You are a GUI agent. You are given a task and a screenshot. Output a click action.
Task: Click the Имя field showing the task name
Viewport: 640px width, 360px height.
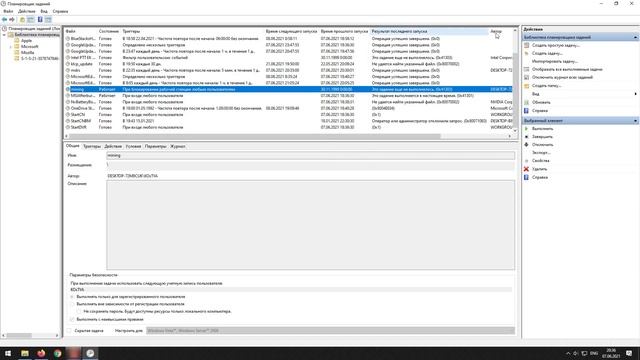pyautogui.click(x=310, y=156)
